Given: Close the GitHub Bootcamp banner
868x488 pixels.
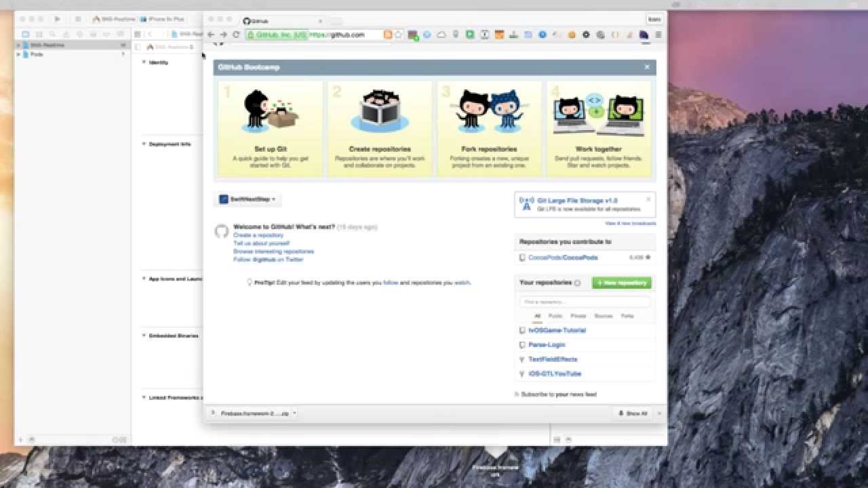Looking at the screenshot, I should (x=647, y=67).
